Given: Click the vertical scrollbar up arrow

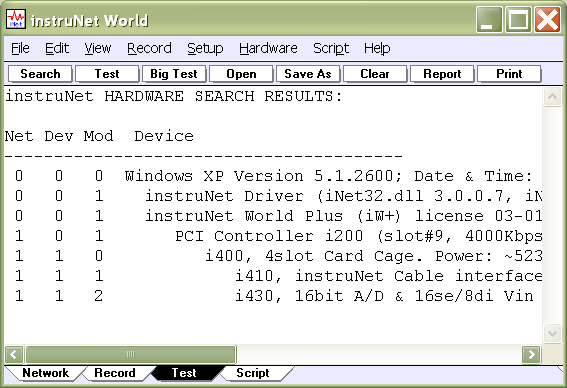Looking at the screenshot, I should 552,97.
